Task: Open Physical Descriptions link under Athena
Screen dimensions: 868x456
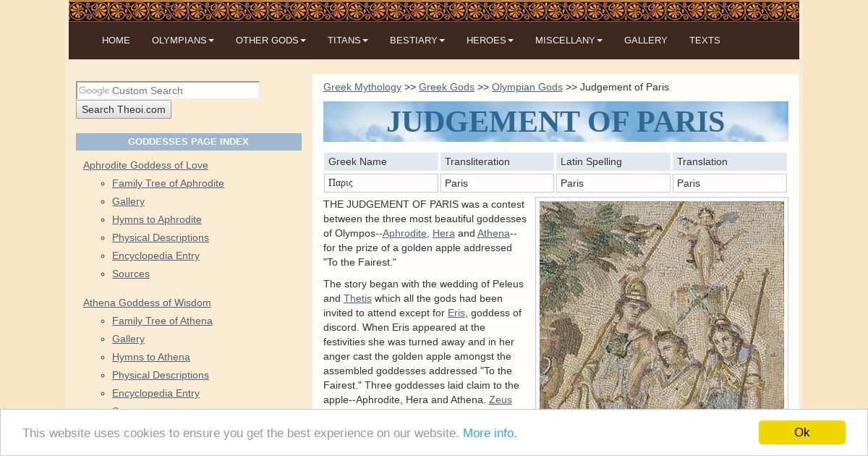Action: pyautogui.click(x=161, y=375)
